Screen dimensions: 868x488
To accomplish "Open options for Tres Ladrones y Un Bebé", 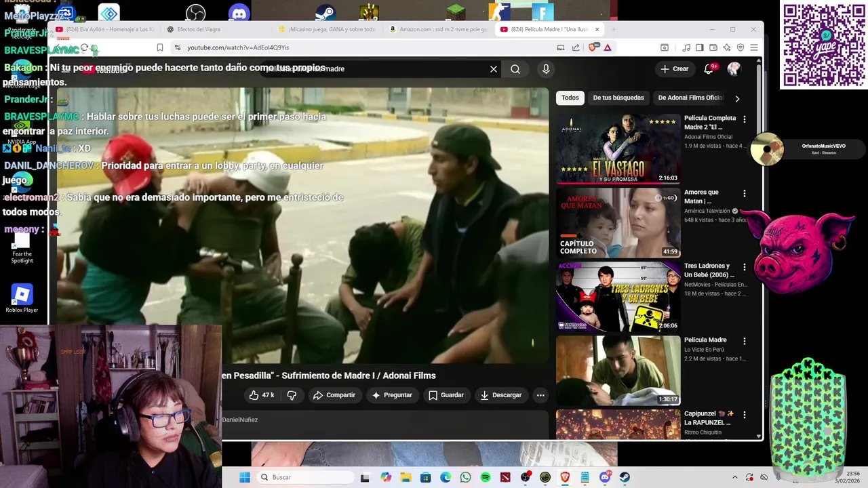I will click(x=745, y=267).
